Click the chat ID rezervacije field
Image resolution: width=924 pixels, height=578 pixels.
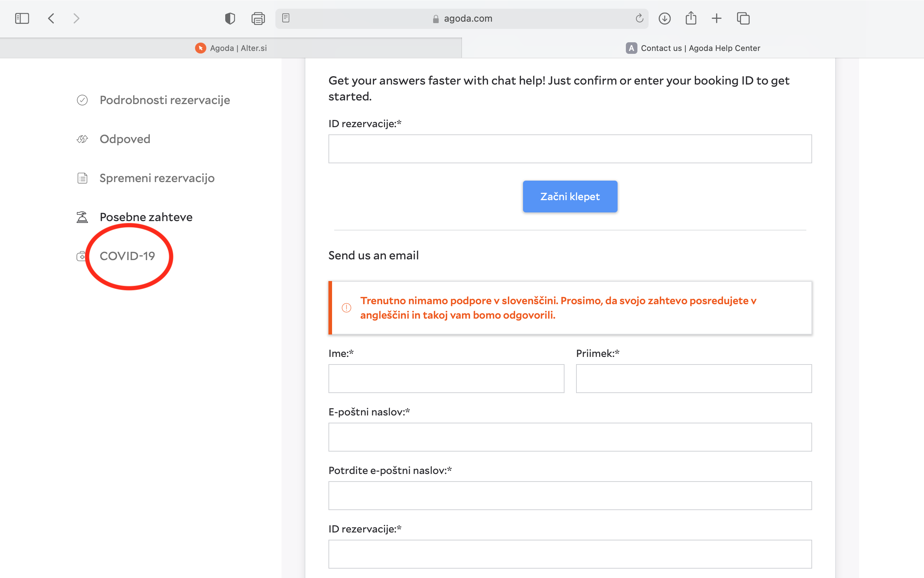[570, 149]
